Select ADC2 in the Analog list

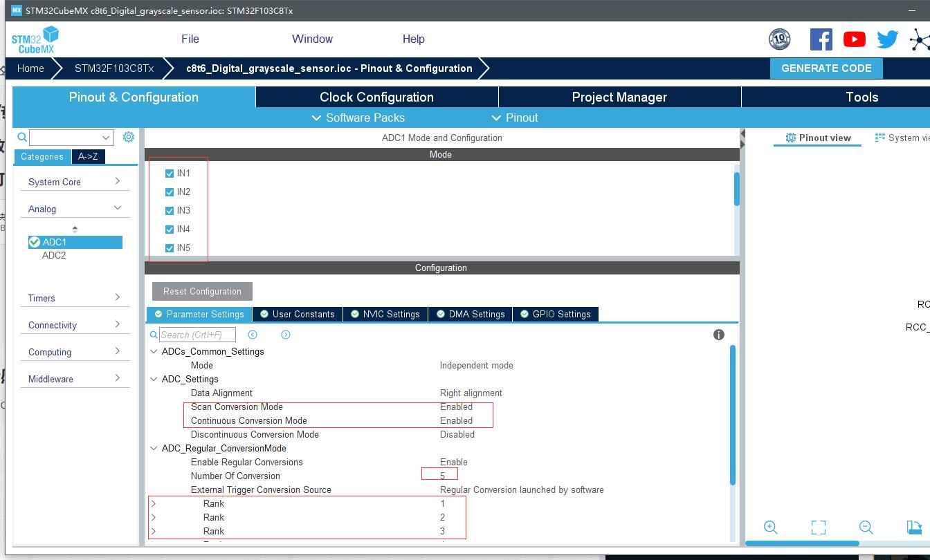54,255
